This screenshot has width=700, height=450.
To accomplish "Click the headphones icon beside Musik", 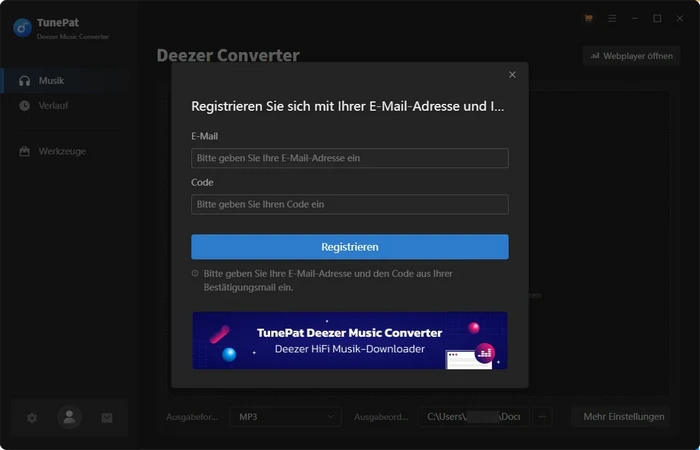I will [25, 81].
